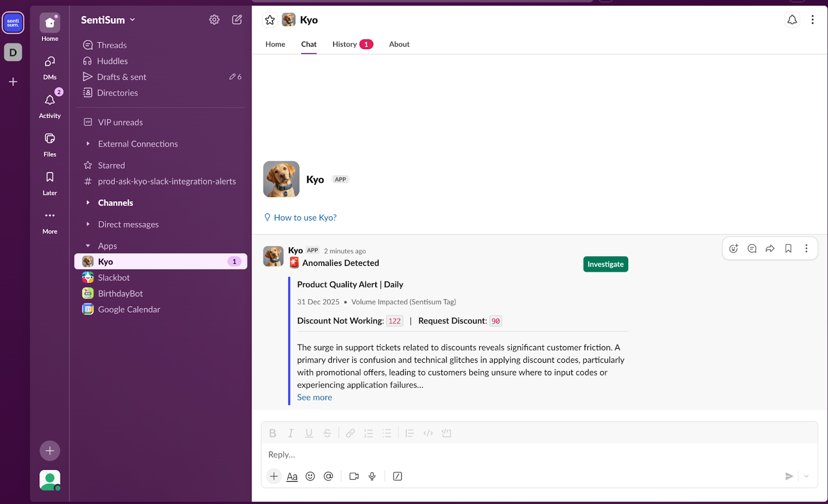Insert inline code formatting
This screenshot has width=828, height=504.
coord(428,433)
